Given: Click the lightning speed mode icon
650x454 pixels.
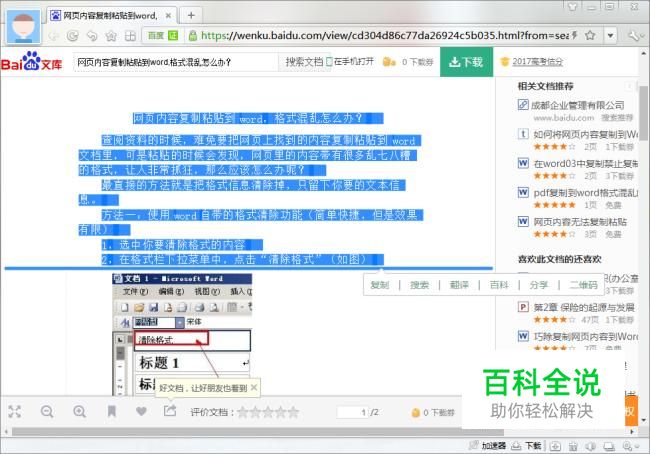Looking at the screenshot, I should pyautogui.click(x=575, y=36).
